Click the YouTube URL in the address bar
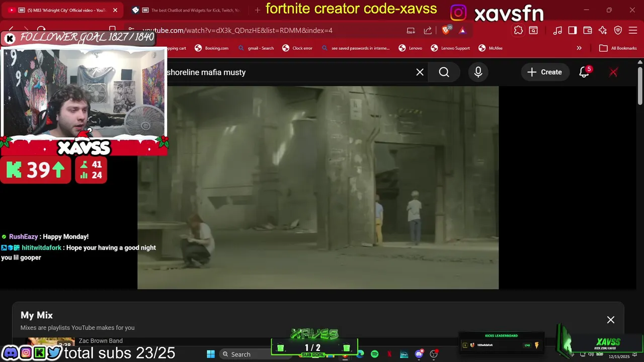The width and height of the screenshot is (644, 362). tap(237, 30)
